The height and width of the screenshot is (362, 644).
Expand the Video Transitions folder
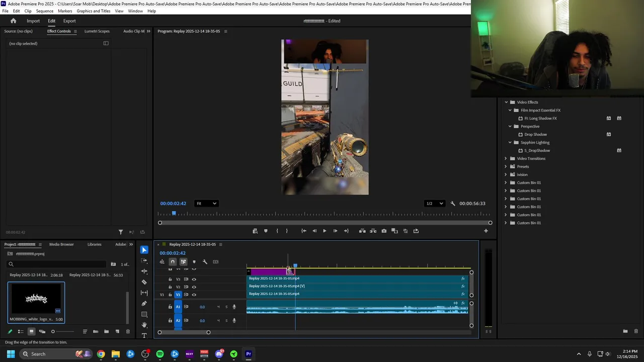tap(506, 158)
